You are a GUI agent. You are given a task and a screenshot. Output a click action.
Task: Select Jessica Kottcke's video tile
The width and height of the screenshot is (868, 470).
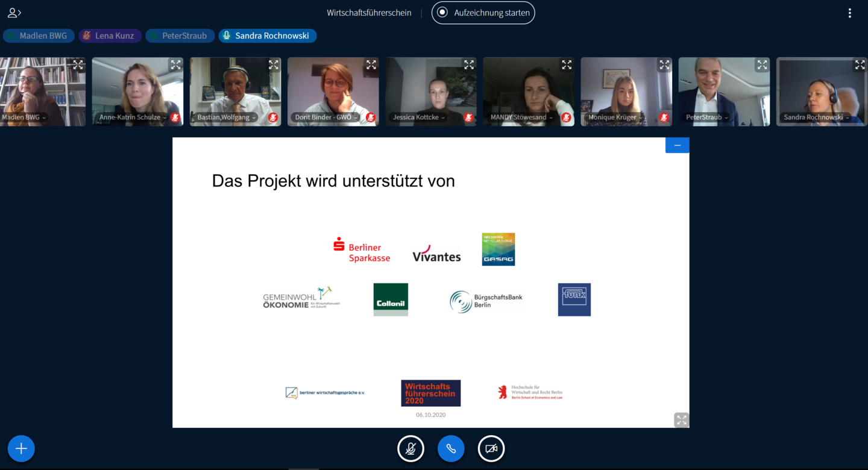[x=431, y=92]
